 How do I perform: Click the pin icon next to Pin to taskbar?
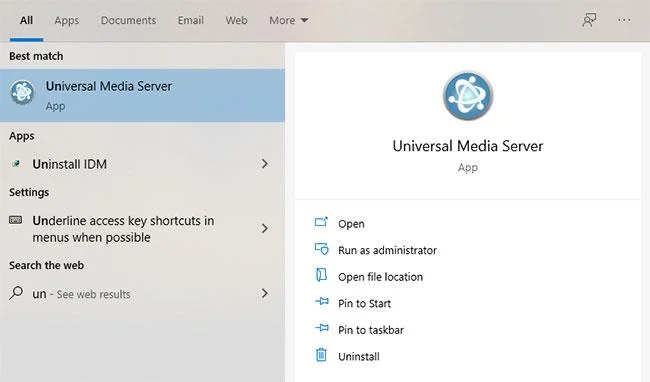pos(322,328)
